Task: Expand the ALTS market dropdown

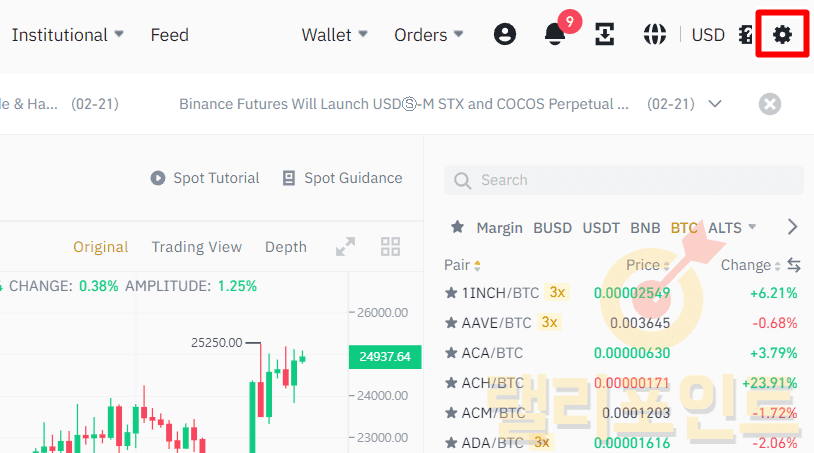Action: pyautogui.click(x=732, y=228)
